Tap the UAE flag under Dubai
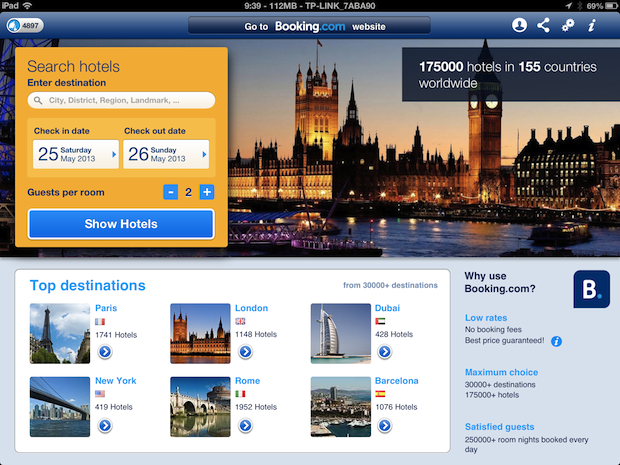Viewport: 620px width, 465px height. click(x=380, y=321)
